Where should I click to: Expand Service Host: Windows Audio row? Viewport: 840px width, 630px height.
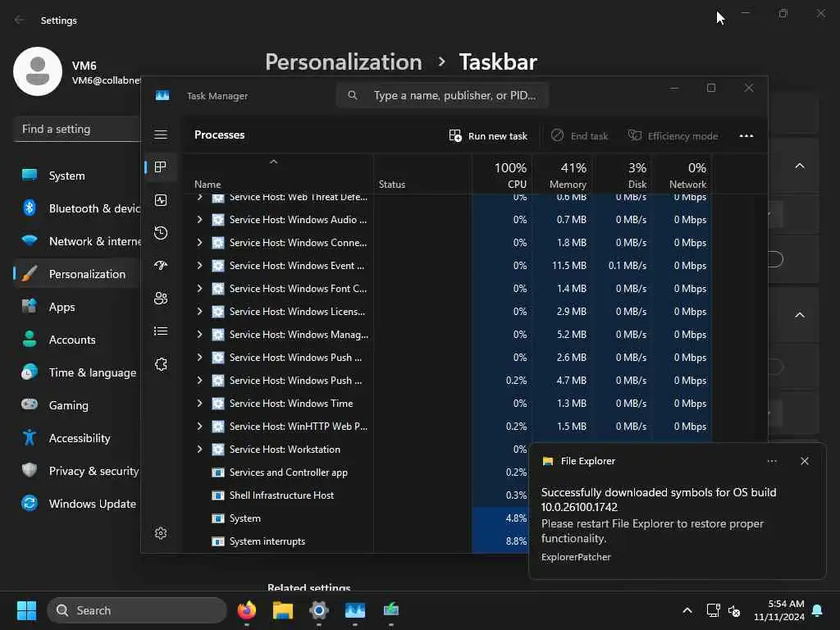(x=199, y=220)
